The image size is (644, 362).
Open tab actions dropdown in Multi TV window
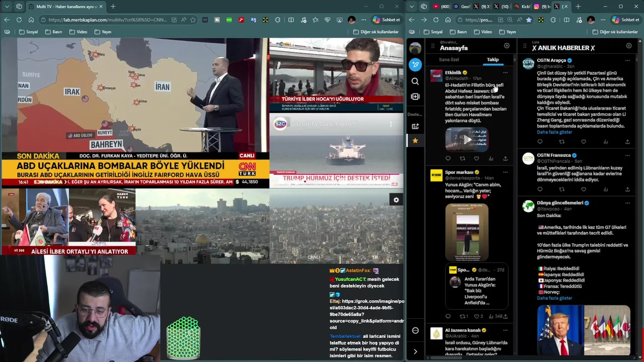coord(7,7)
